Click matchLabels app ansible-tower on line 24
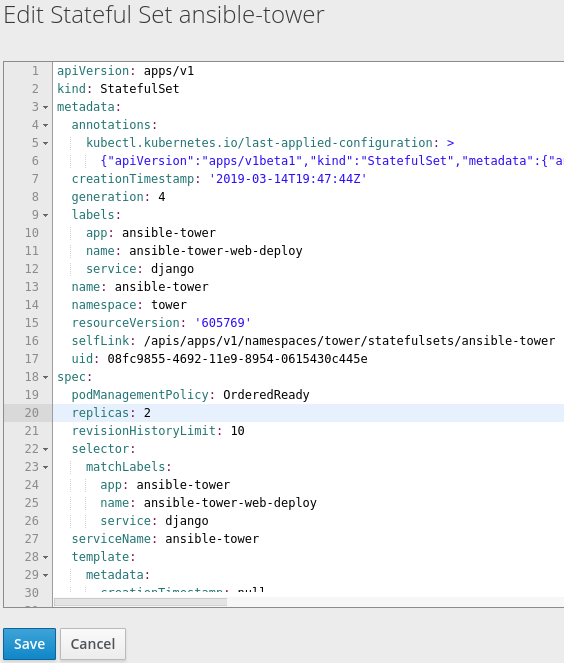564x663 pixels. point(183,485)
